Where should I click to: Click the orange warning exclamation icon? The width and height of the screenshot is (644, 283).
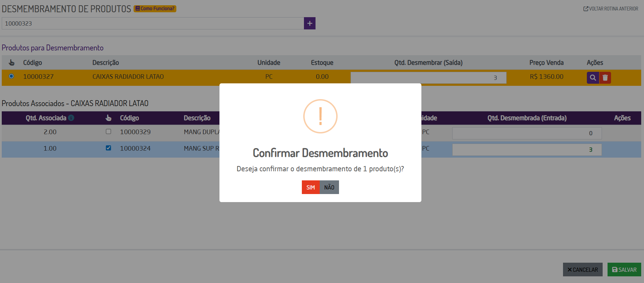pyautogui.click(x=320, y=116)
